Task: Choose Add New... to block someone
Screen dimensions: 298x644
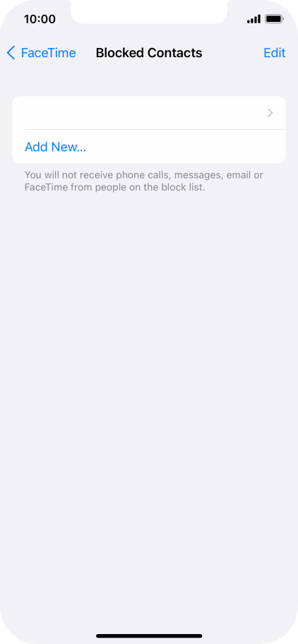Action: click(x=56, y=147)
